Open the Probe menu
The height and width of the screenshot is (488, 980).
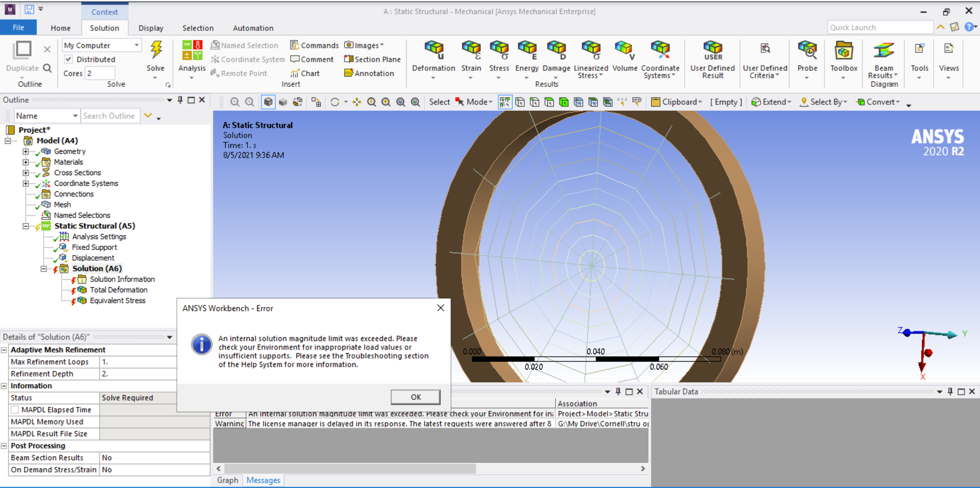tap(807, 59)
